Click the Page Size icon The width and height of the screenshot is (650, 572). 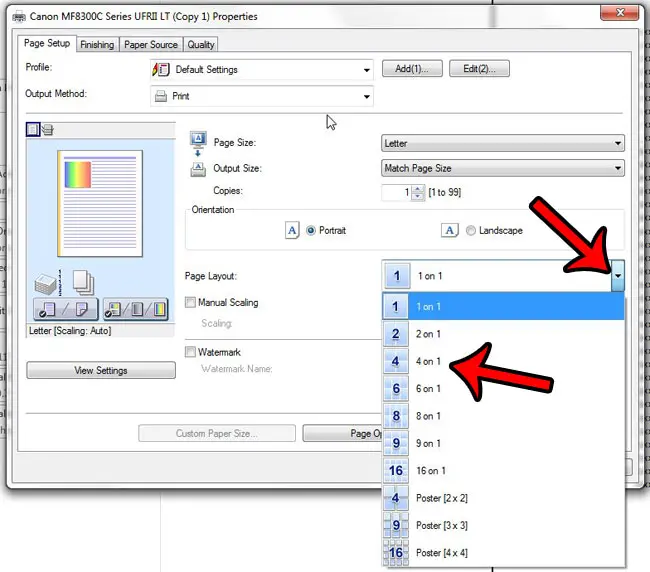click(x=198, y=143)
